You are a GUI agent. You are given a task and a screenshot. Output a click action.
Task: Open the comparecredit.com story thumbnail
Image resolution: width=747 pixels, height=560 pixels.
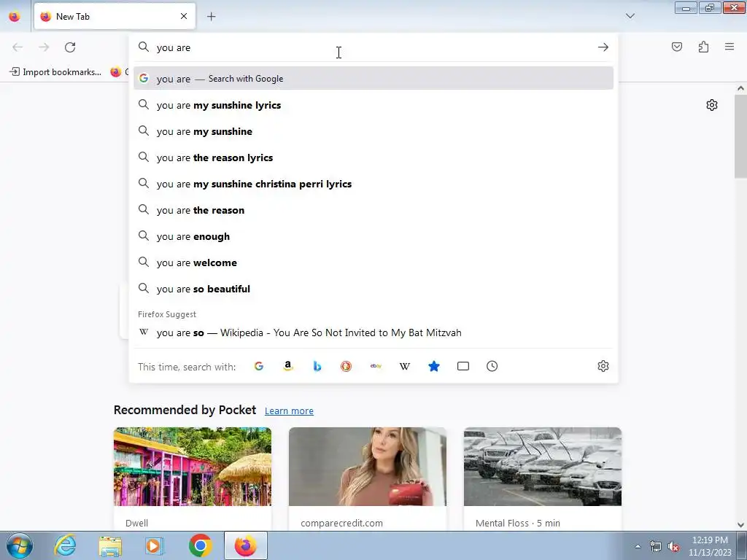pos(368,467)
